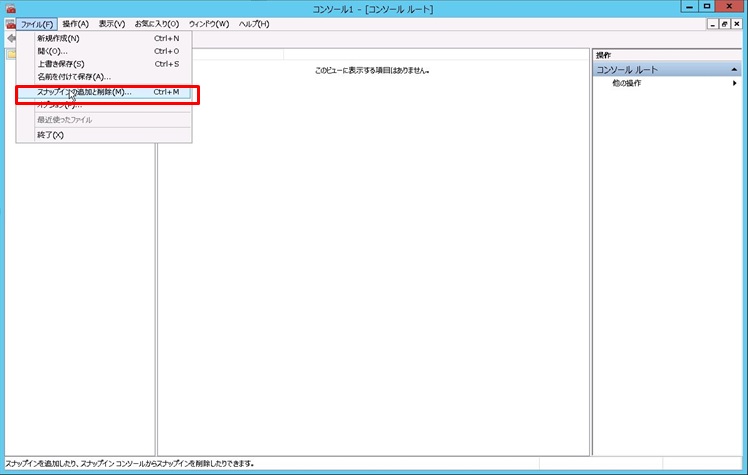Screen dimensions: 748x475
Task: Maximize the main MMC window
Action: pos(706,7)
